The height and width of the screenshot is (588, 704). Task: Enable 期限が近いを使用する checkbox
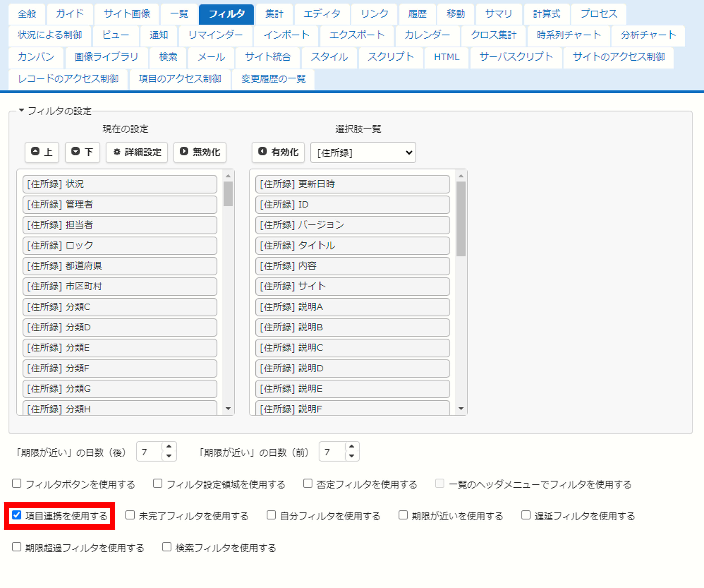403,515
